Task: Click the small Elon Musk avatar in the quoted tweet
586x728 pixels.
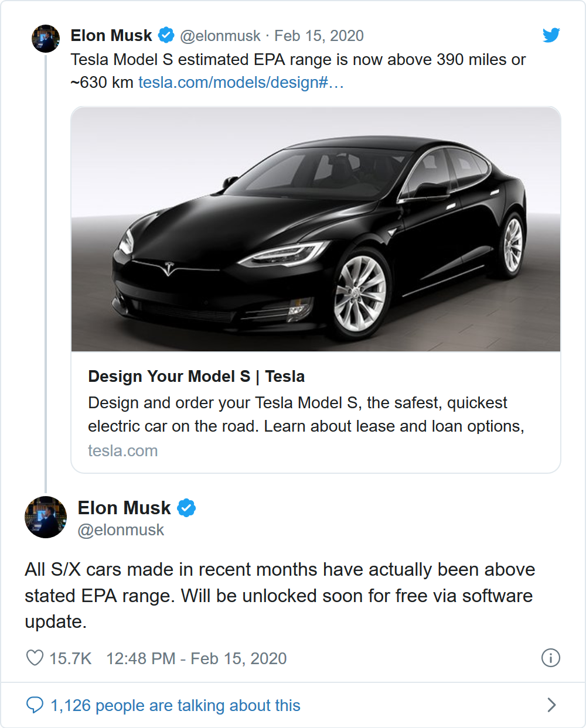Action: (46, 39)
